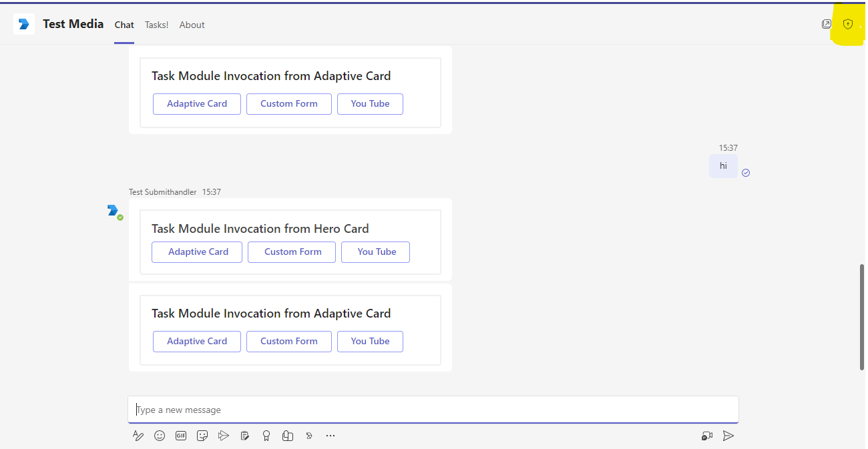The height and width of the screenshot is (449, 868).
Task: Open more messaging options with ellipsis
Action: click(331, 436)
